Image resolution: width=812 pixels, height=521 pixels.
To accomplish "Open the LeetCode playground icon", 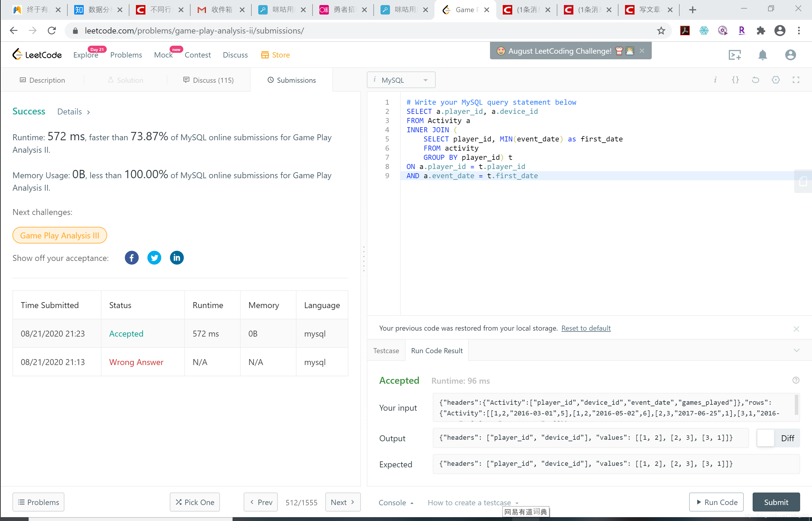I will (x=735, y=55).
